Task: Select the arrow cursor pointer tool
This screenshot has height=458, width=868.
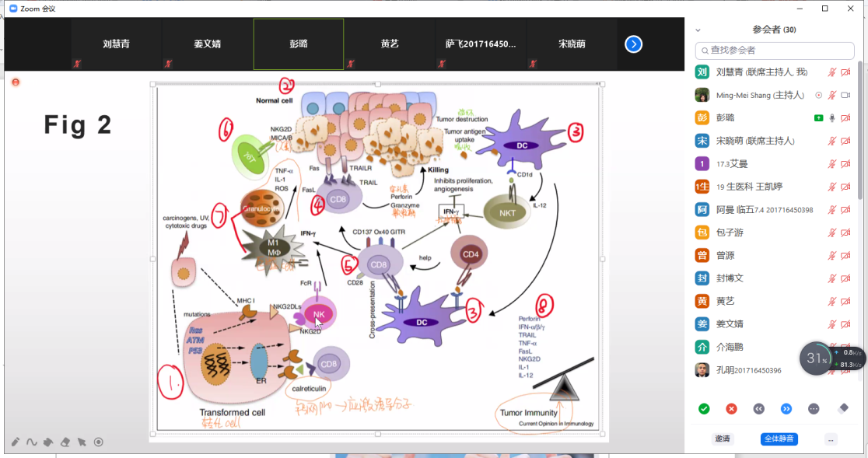Action: coord(82,442)
